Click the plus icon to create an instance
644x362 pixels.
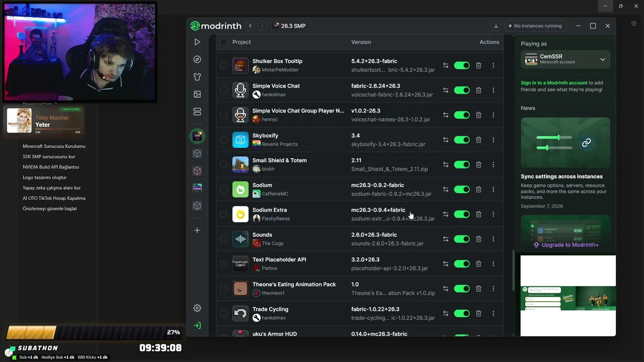point(197,230)
